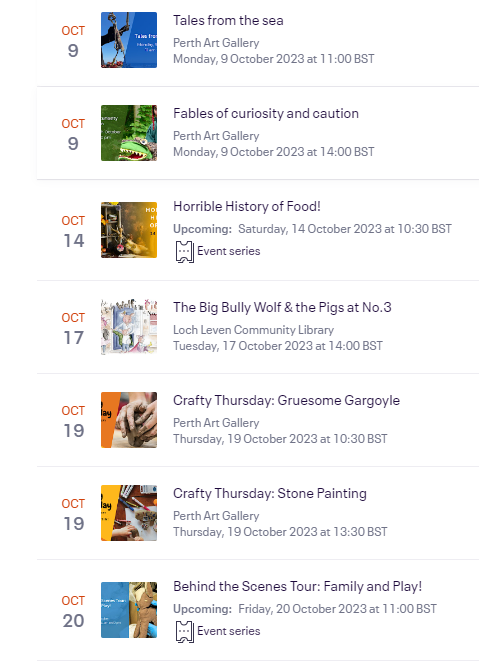Open Fables of curiosity and caution link

[265, 113]
